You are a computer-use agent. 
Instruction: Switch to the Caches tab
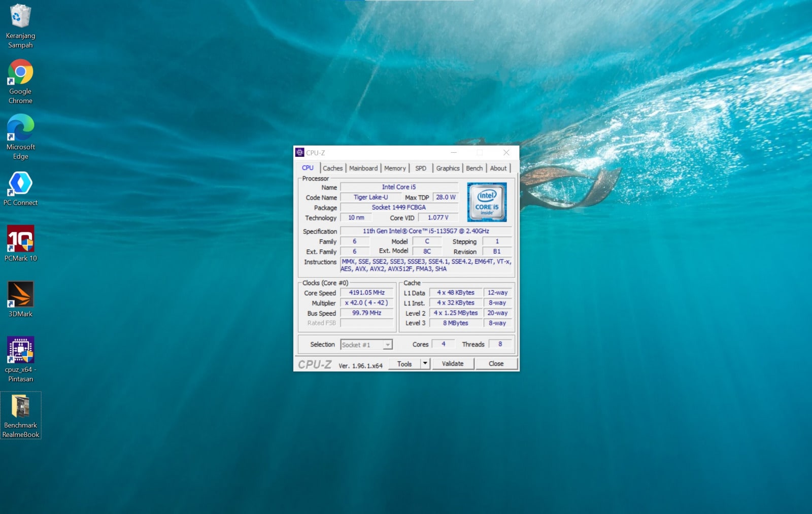[332, 168]
